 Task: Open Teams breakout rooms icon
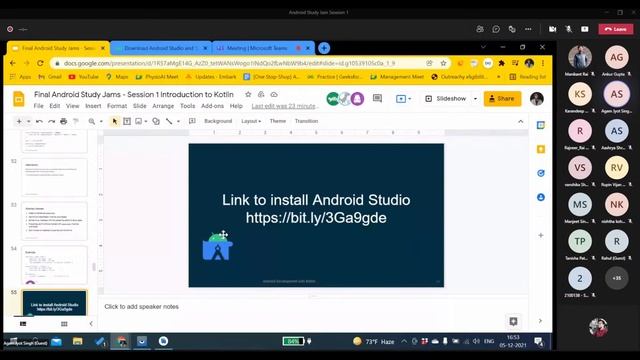click(512, 29)
